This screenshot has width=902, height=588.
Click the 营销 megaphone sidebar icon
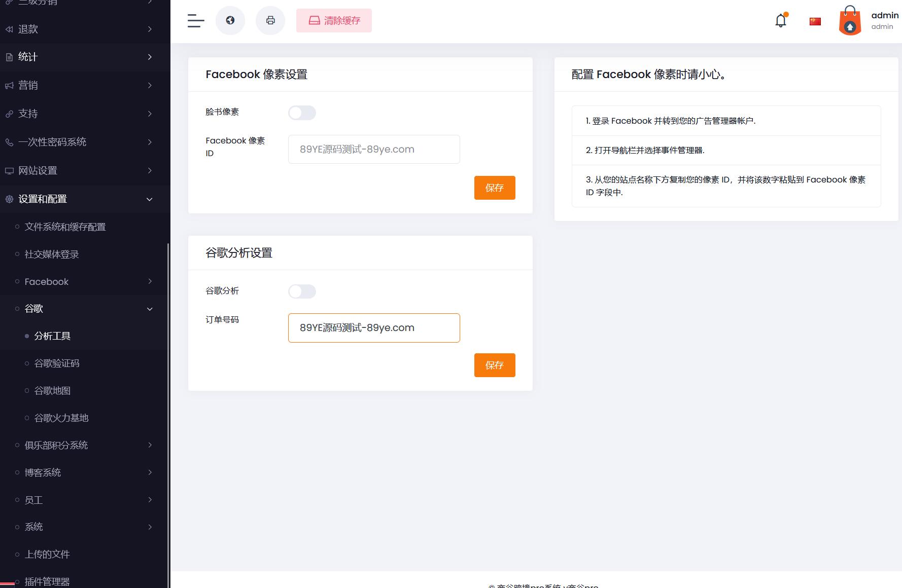pyautogui.click(x=9, y=86)
